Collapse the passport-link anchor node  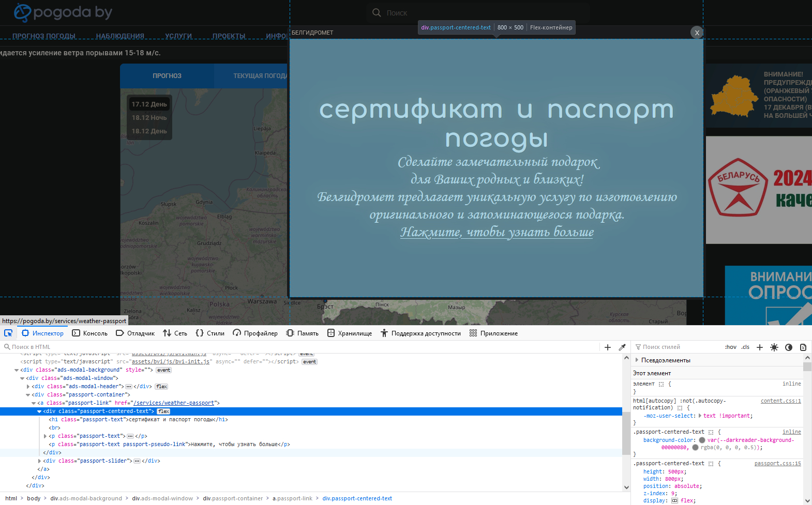click(34, 403)
